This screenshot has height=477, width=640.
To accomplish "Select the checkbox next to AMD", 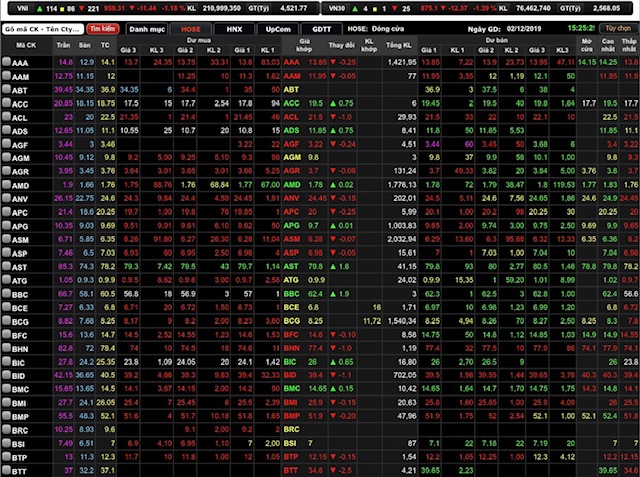I will point(7,185).
